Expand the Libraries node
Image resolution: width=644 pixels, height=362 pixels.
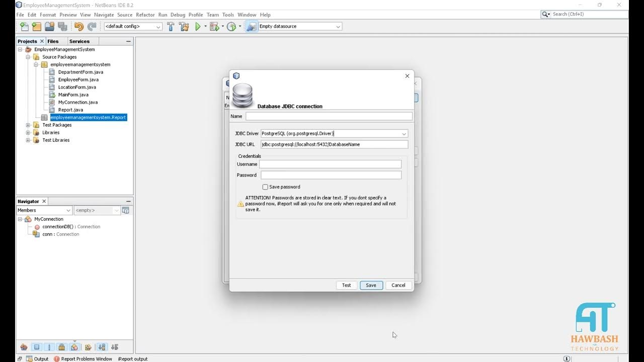tap(28, 132)
